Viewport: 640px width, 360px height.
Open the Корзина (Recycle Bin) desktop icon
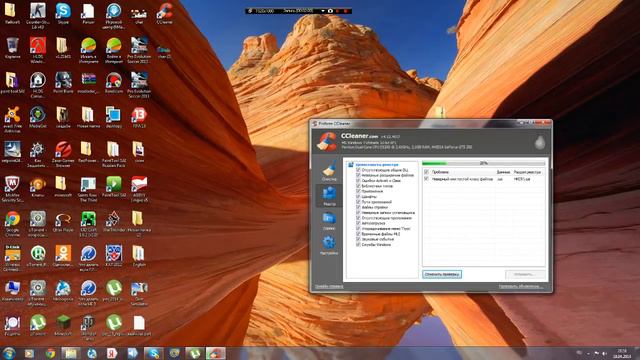[x=12, y=48]
